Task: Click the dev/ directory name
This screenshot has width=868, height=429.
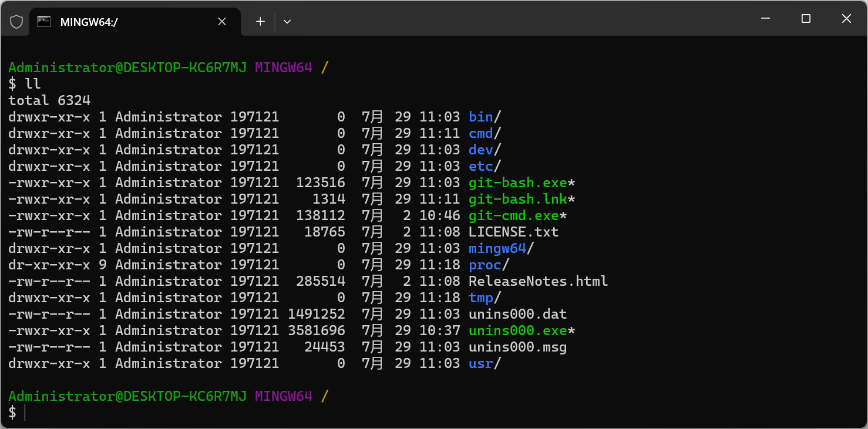Action: coord(485,150)
